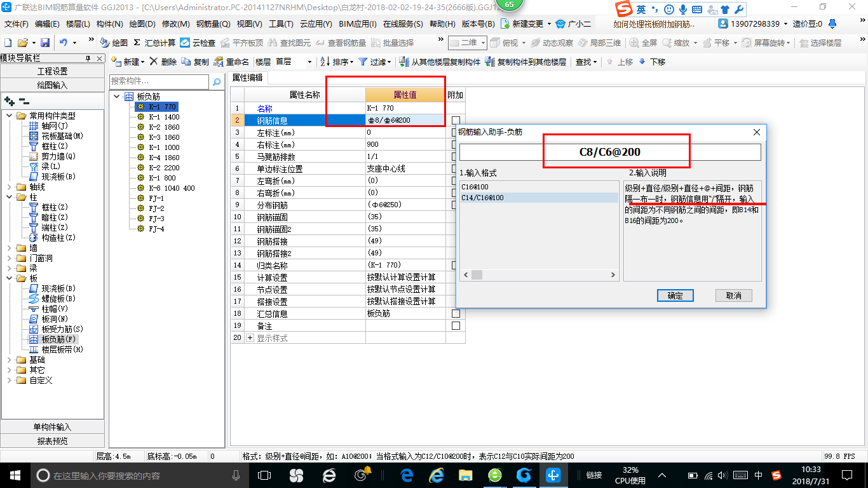Open the 工具(T) menu

[281, 24]
